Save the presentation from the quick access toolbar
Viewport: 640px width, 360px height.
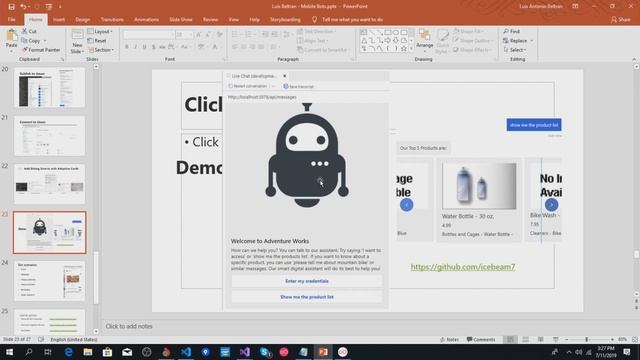(x=11, y=7)
